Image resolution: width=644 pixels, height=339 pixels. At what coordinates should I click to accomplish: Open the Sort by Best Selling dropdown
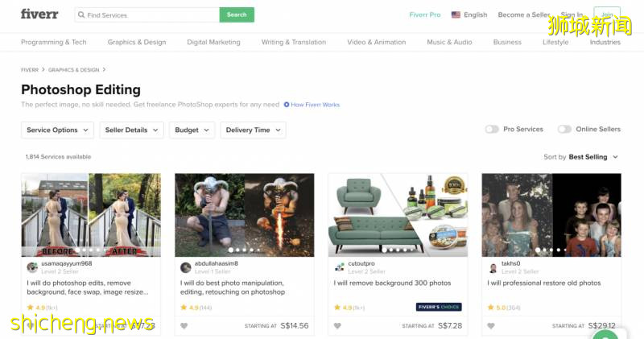click(x=593, y=157)
